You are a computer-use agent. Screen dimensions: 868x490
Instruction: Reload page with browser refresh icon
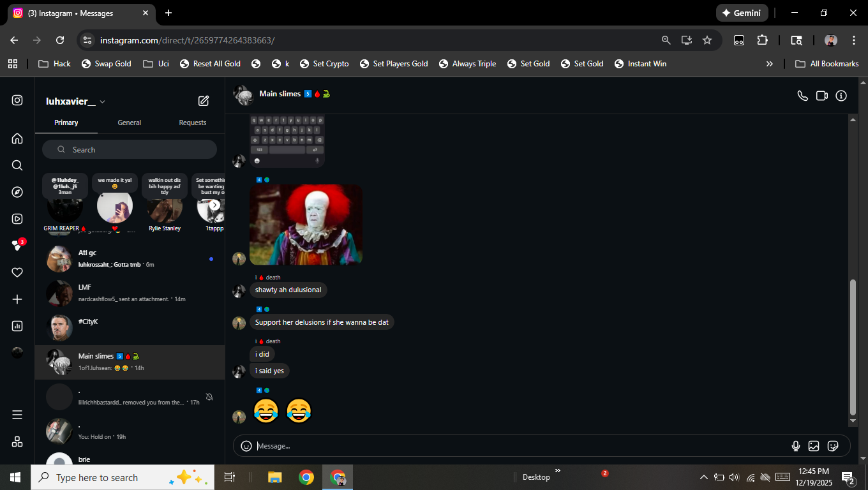(x=60, y=40)
